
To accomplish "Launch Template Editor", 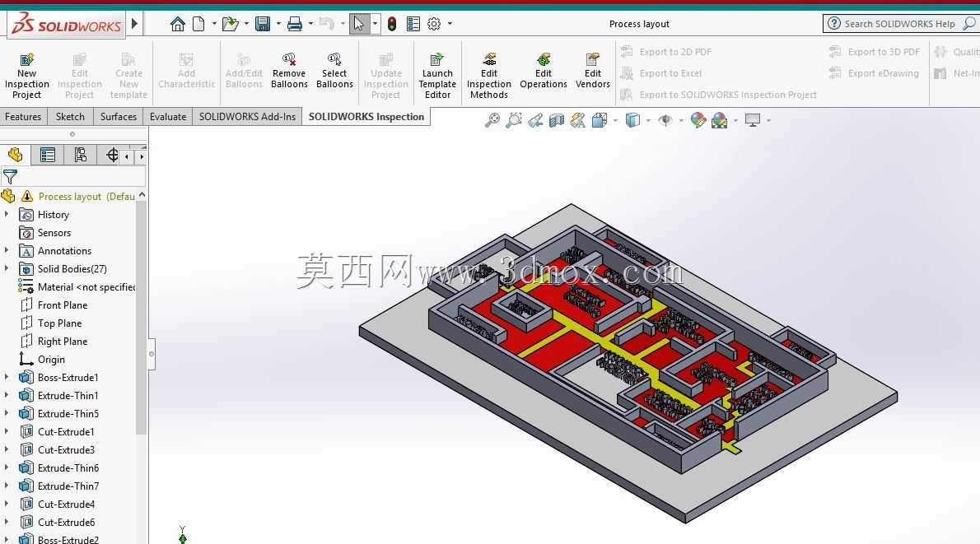I will (x=437, y=74).
